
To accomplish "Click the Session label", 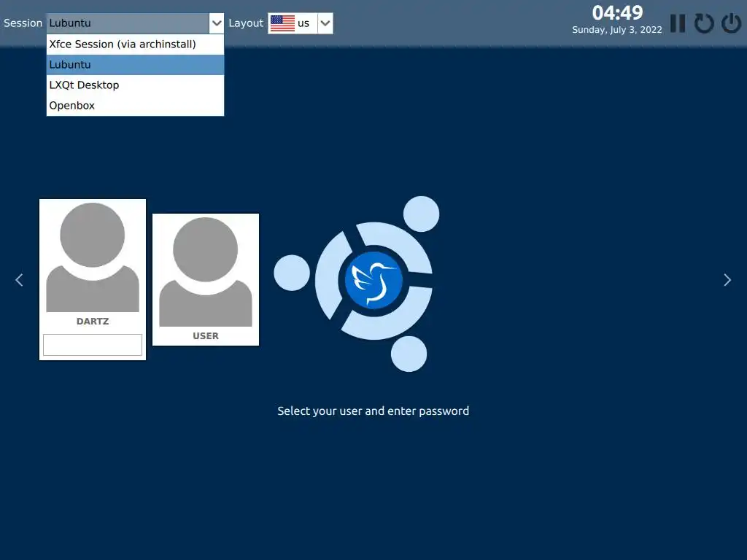I will pyautogui.click(x=23, y=23).
